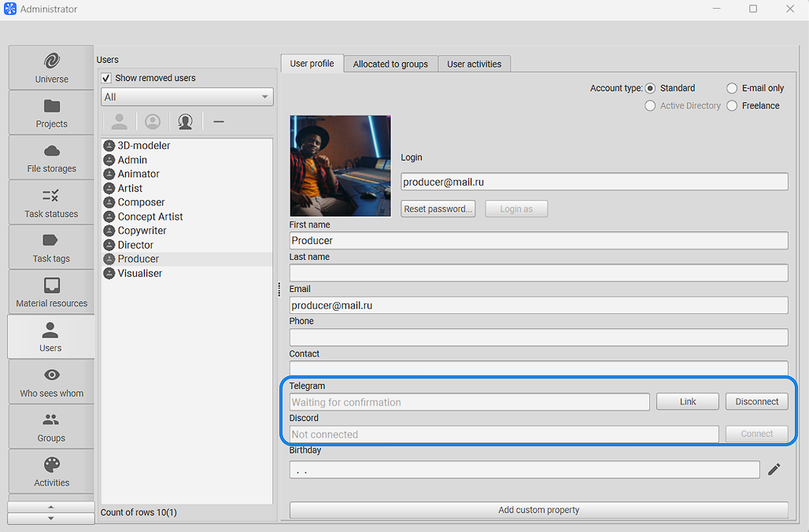Select Copywriter in users list
This screenshot has height=532, width=809.
coord(187,231)
